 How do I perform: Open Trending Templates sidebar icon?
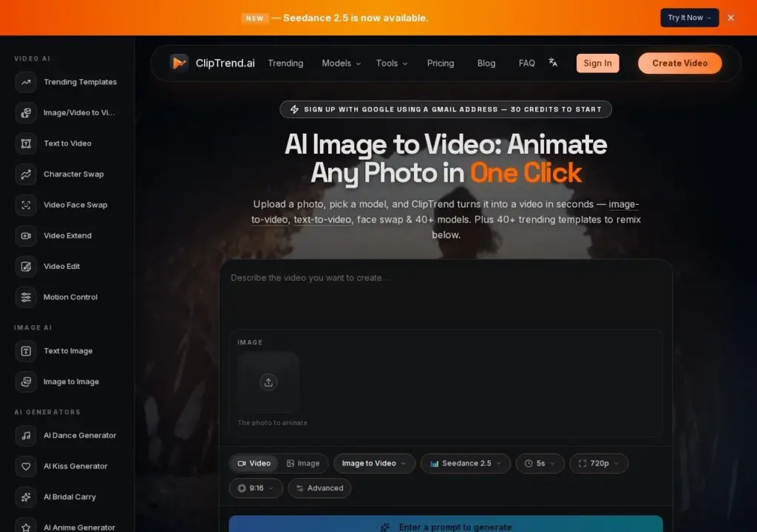(x=26, y=82)
